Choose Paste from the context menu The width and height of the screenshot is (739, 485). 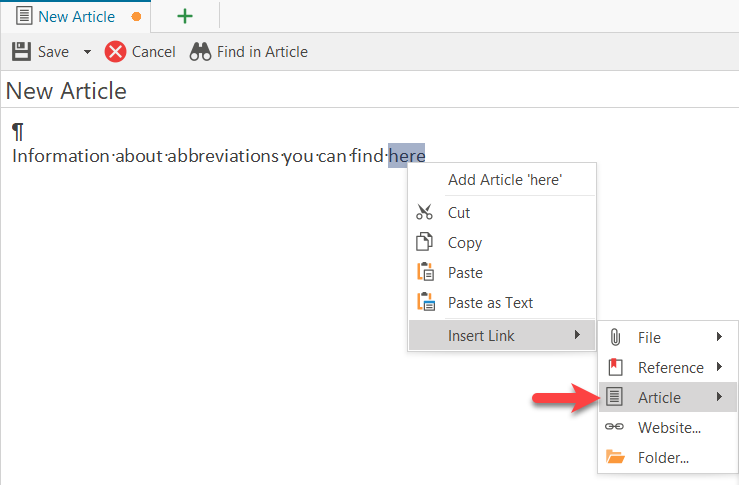[465, 272]
